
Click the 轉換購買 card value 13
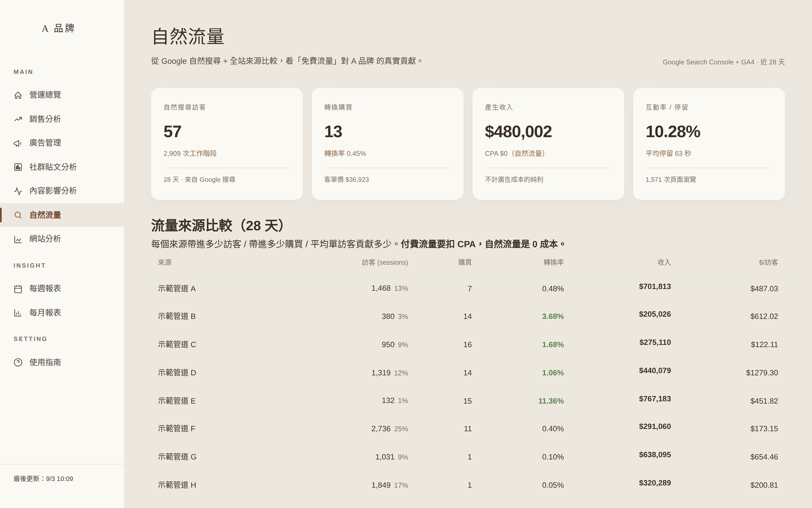(333, 132)
